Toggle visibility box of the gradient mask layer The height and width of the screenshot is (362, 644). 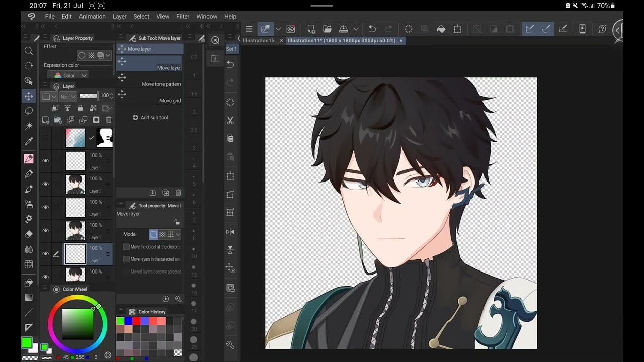point(45,137)
